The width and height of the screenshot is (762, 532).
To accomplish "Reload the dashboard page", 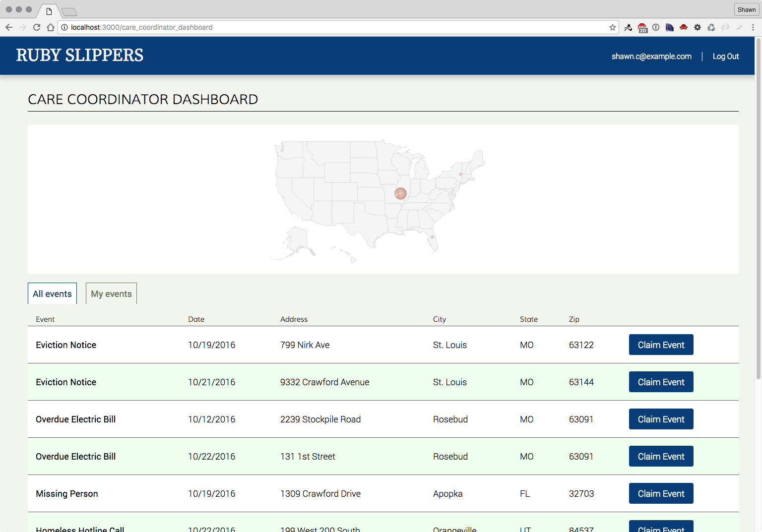I will point(37,27).
